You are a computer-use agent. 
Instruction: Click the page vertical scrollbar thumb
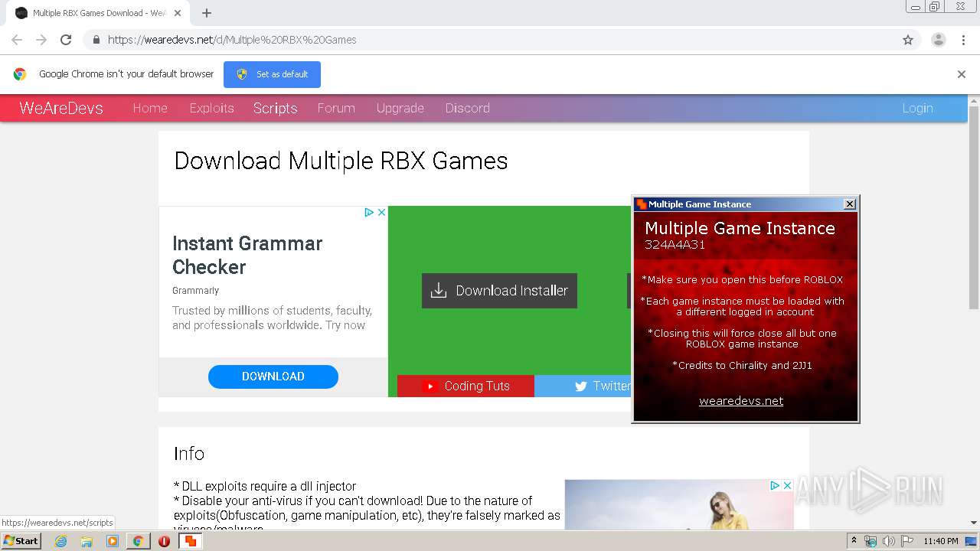(974, 207)
